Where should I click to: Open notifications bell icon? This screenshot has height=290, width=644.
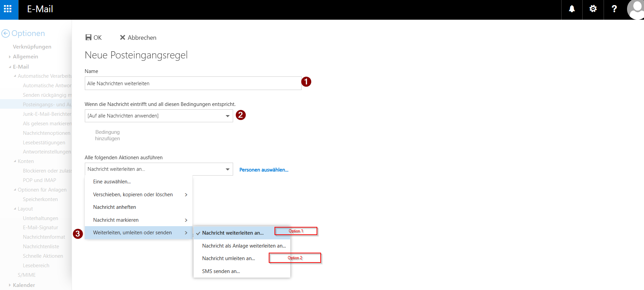click(x=572, y=9)
